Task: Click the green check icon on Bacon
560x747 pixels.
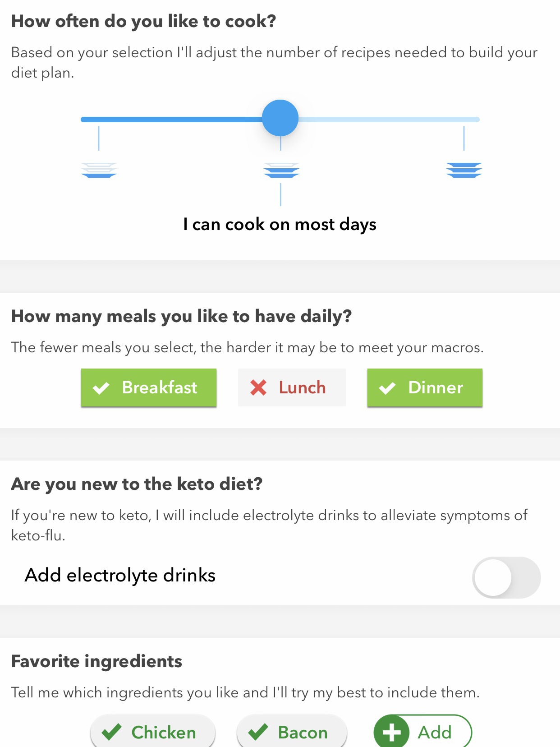Action: coord(258,732)
